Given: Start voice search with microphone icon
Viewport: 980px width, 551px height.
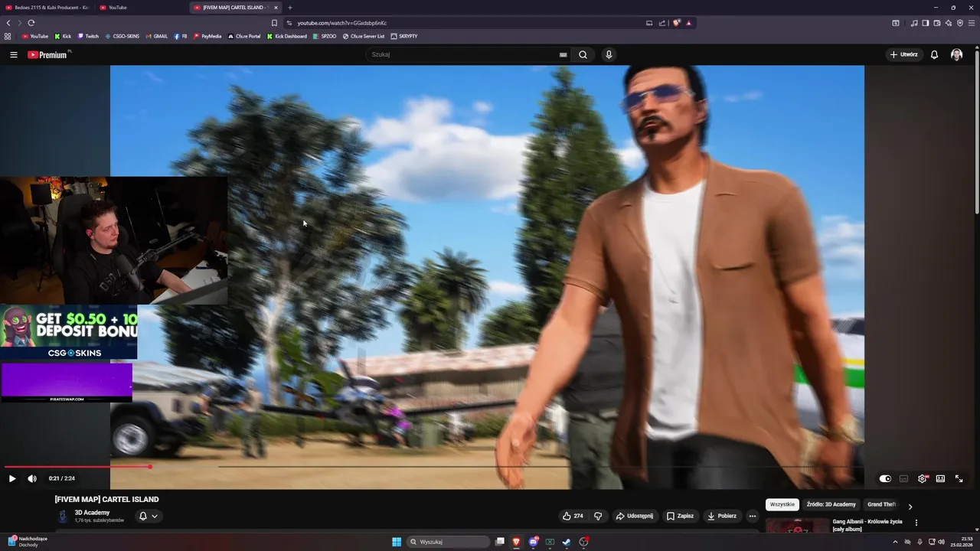Looking at the screenshot, I should [609, 54].
